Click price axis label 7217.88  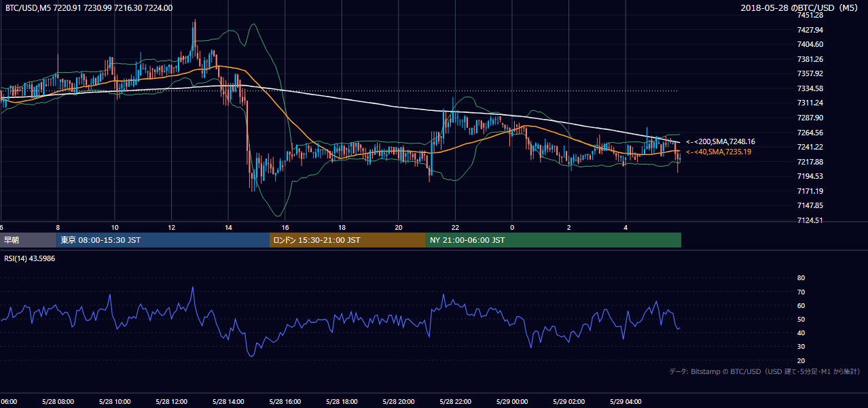click(810, 162)
